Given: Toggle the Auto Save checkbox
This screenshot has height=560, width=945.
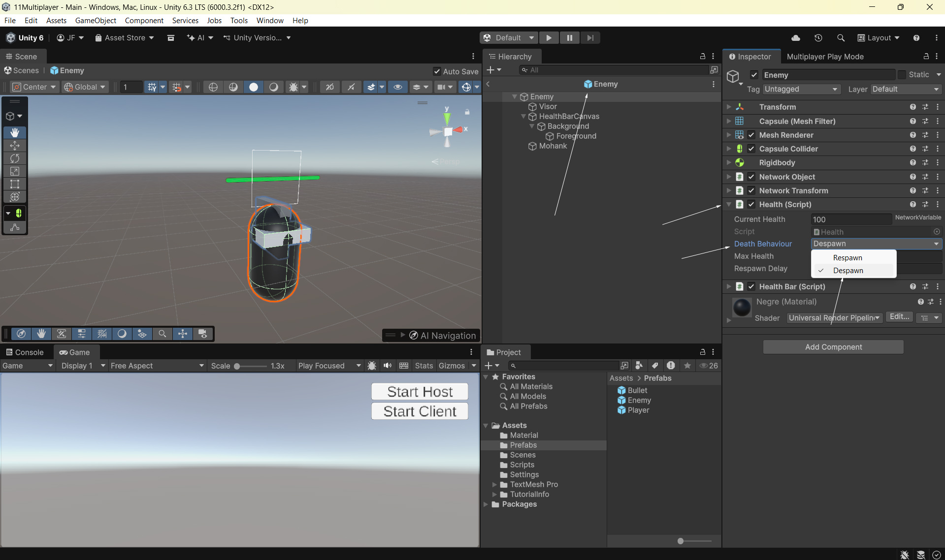Looking at the screenshot, I should (437, 71).
